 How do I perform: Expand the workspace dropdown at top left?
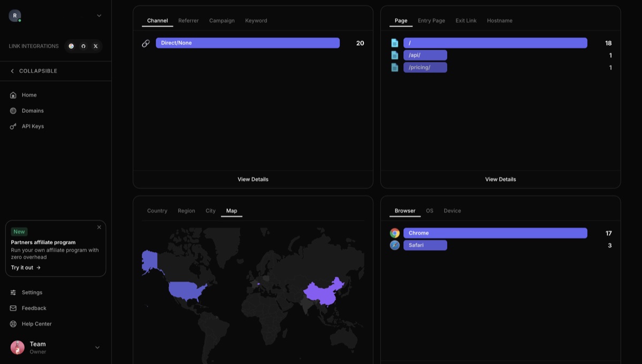click(98, 16)
